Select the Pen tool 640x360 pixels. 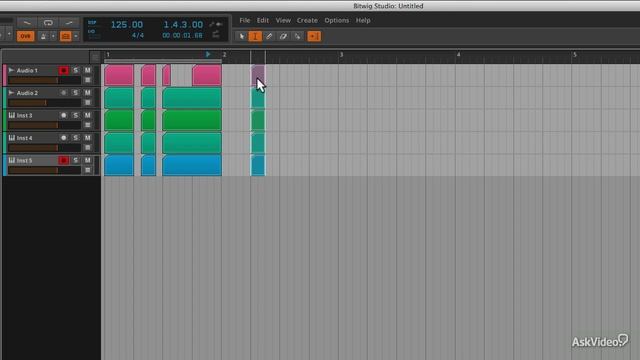(x=269, y=36)
